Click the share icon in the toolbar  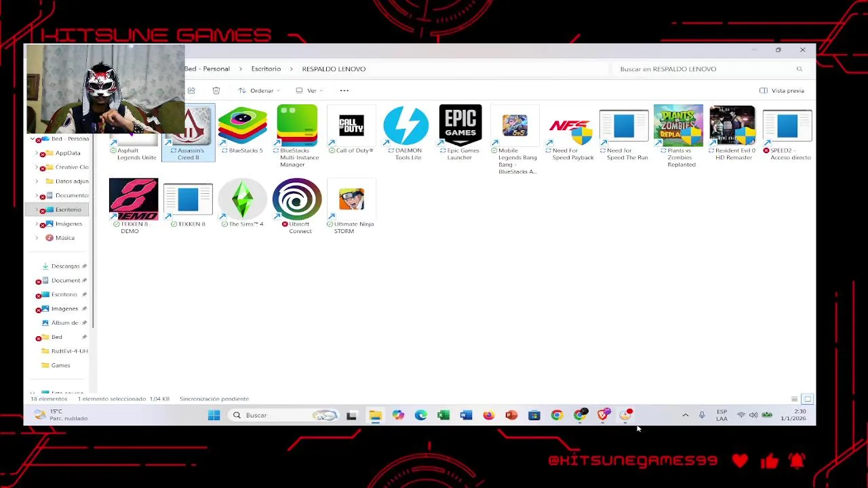191,90
